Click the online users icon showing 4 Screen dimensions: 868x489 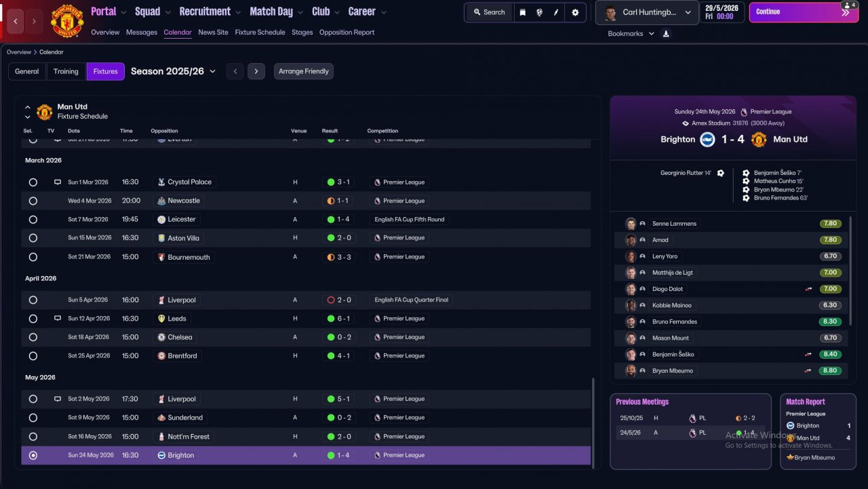849,5
